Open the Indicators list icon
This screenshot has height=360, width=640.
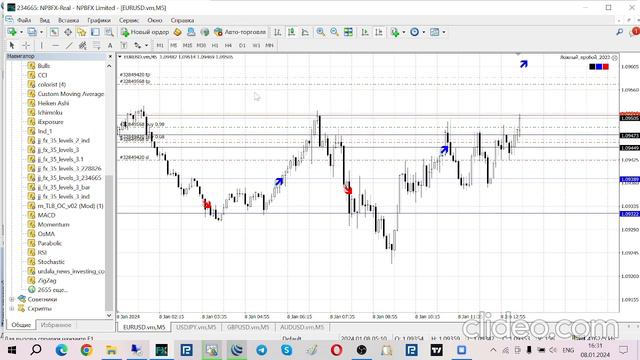click(394, 32)
